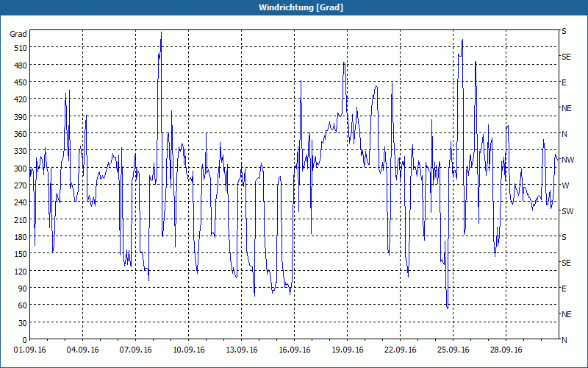Image resolution: width=588 pixels, height=368 pixels.
Task: Click date label 01.09.16
Action: [x=29, y=350]
